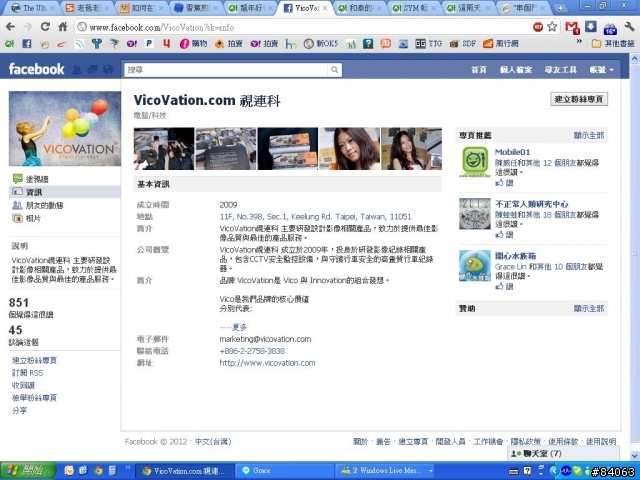
Task: Open the RSS feed bookmark icon
Action: tap(79, 44)
